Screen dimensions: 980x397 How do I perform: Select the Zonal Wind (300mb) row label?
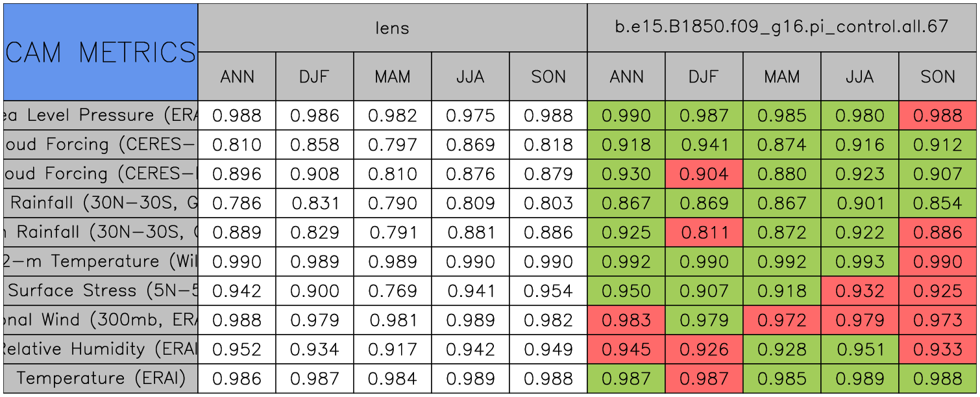(x=101, y=320)
